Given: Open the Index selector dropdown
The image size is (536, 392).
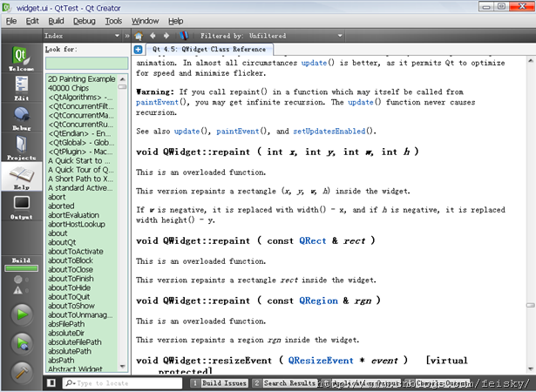Looking at the screenshot, I should coord(82,36).
